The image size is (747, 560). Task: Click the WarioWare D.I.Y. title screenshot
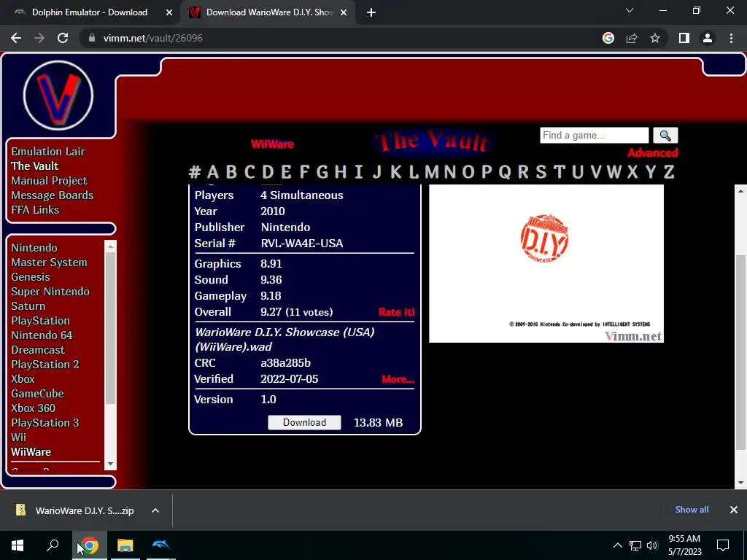click(x=546, y=263)
